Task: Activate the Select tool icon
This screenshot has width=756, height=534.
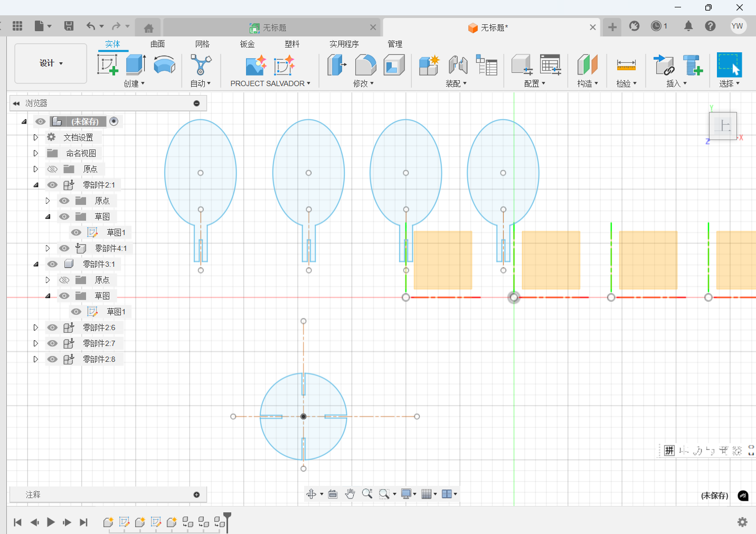Action: coord(730,65)
